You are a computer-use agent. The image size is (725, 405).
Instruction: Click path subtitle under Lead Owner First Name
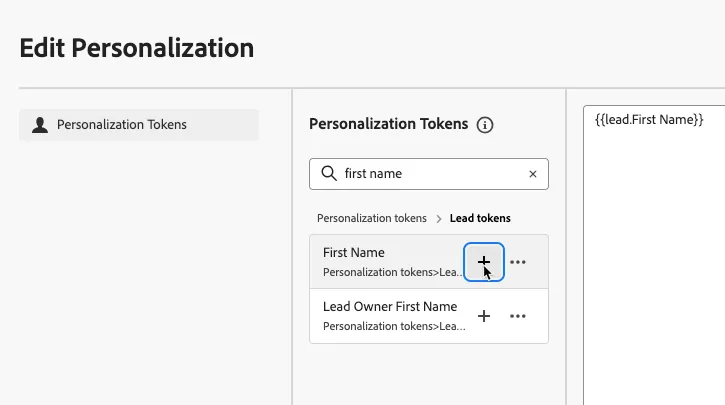pyautogui.click(x=394, y=326)
